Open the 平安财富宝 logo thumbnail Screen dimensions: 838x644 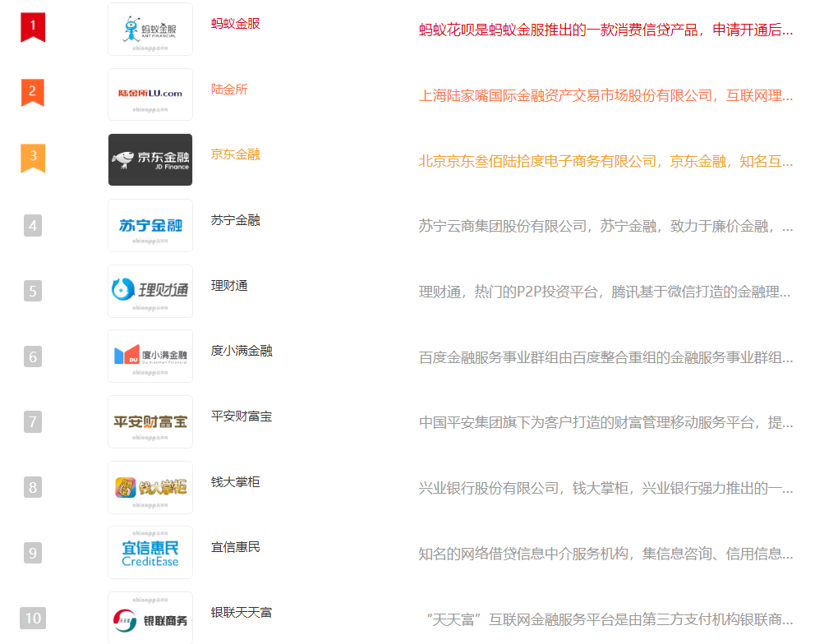[x=150, y=421]
